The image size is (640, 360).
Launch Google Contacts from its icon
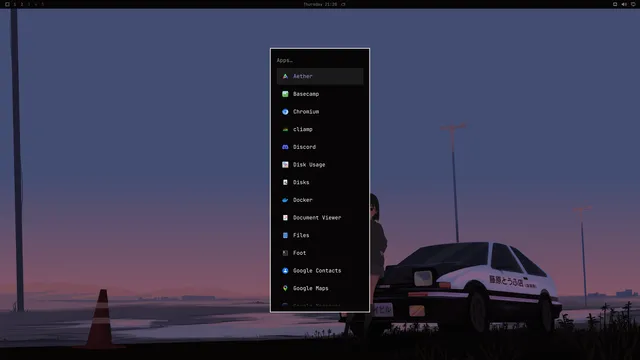coord(285,271)
